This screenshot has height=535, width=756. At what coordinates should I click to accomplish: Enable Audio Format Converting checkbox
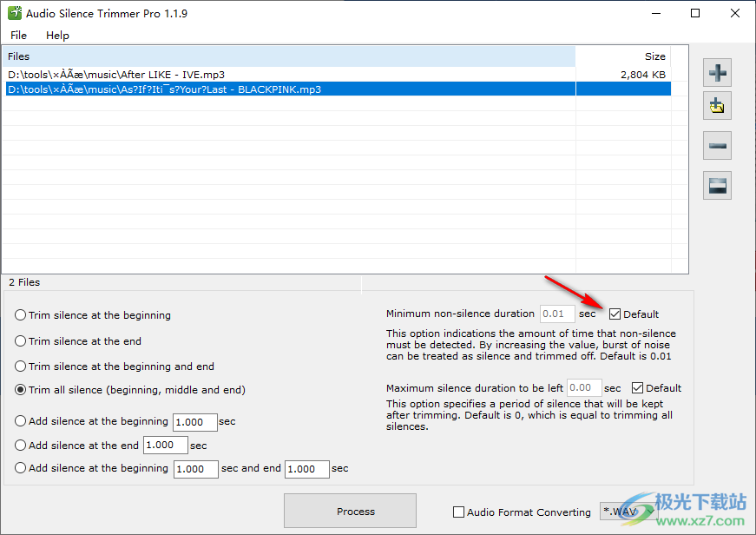click(459, 512)
